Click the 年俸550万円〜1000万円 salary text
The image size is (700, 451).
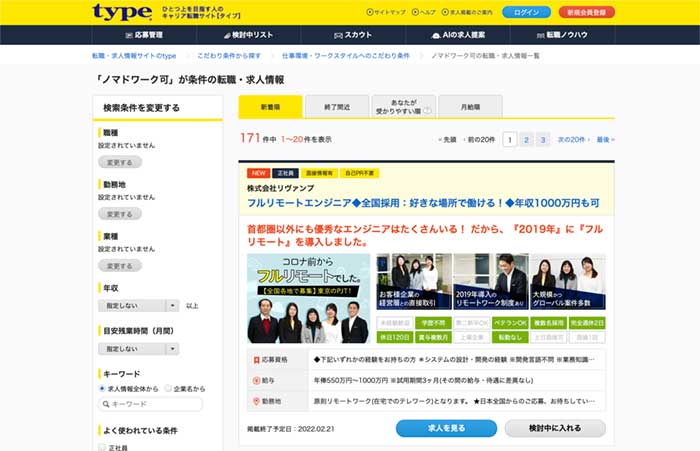[x=351, y=380]
